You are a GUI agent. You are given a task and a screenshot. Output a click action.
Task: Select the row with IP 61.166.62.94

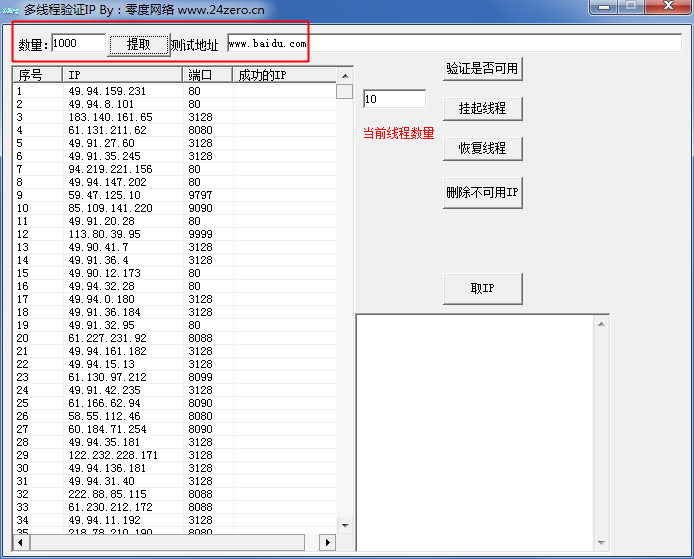point(174,403)
